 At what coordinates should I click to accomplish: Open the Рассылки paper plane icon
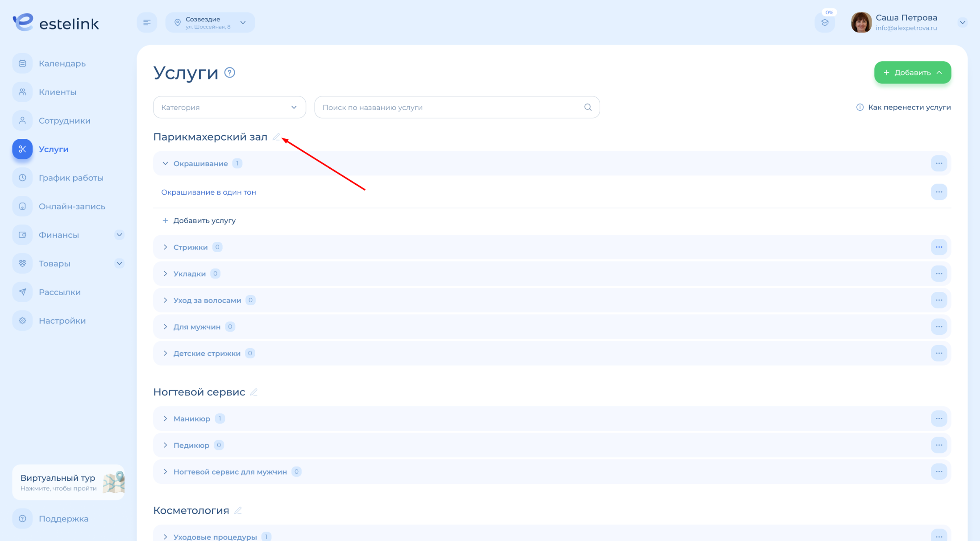[x=22, y=292]
